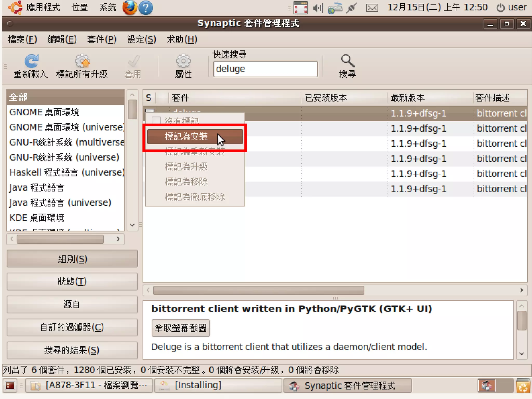Click the Search (搜尋) magnifier icon
This screenshot has width=532, height=399.
coord(347,61)
